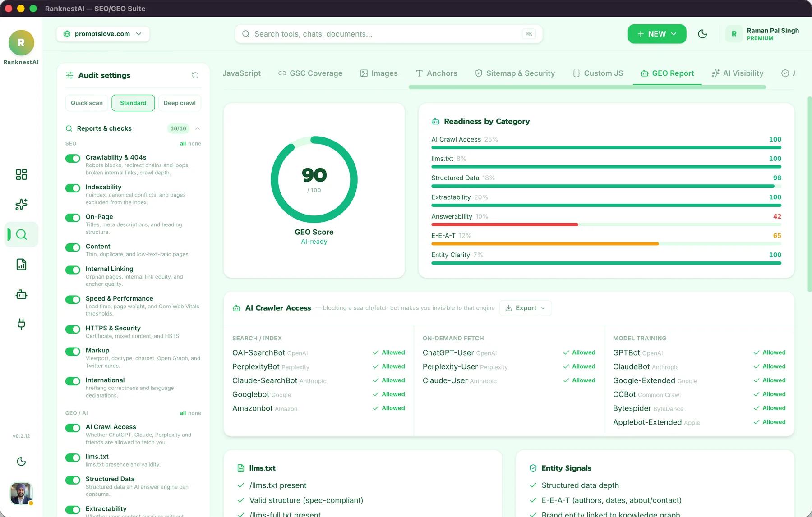Image resolution: width=812 pixels, height=517 pixels.
Task: Toggle the llms.txt check
Action: (73, 458)
